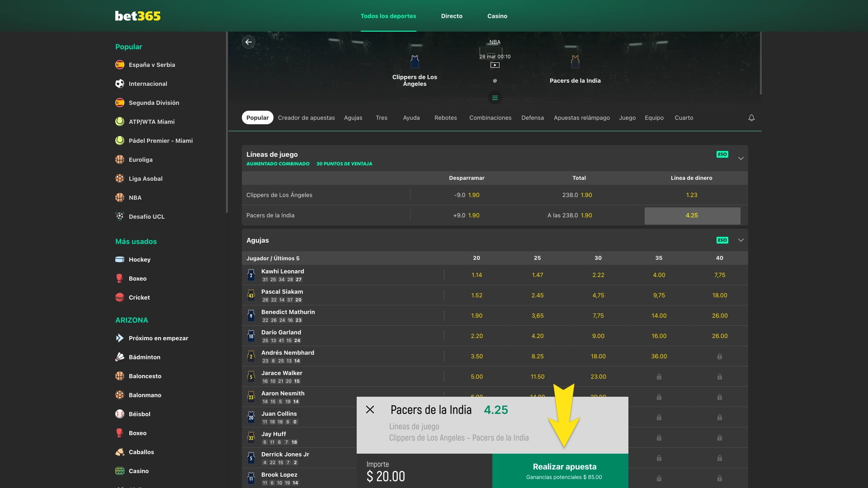Click Brook Lopez player name
This screenshot has height=488, width=868.
pos(279,474)
